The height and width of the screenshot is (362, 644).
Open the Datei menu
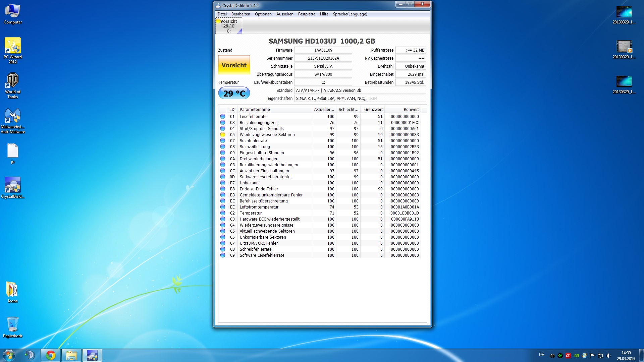(x=222, y=14)
